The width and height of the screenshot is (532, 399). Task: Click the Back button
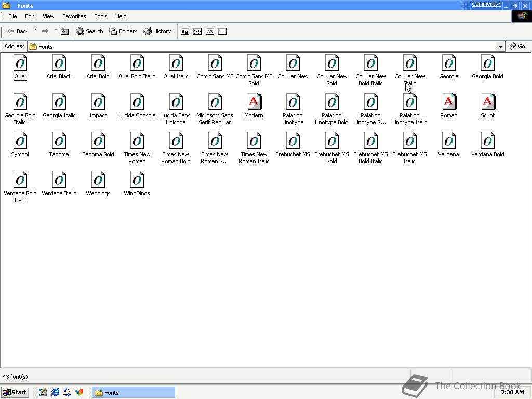click(18, 31)
